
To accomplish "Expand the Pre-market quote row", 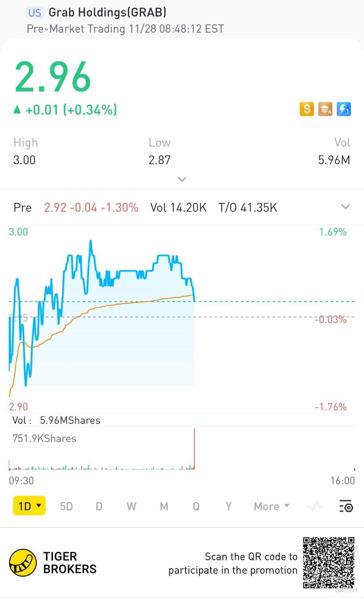I will coord(346,207).
